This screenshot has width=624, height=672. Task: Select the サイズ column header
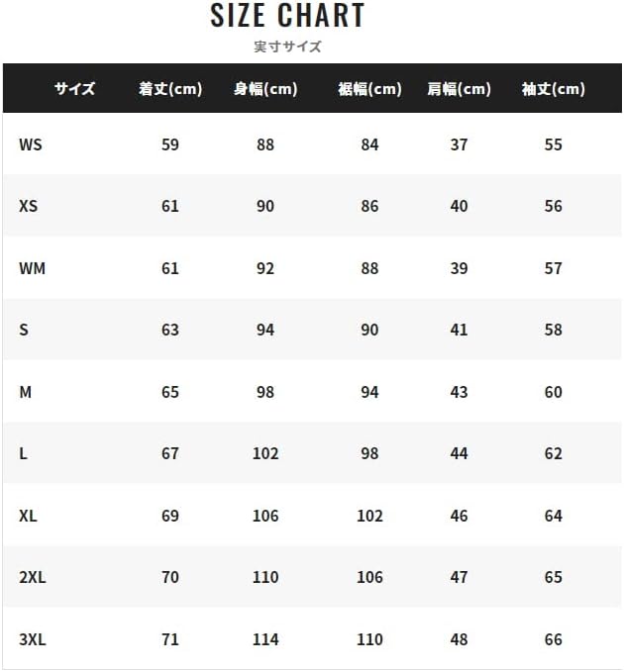(x=74, y=89)
